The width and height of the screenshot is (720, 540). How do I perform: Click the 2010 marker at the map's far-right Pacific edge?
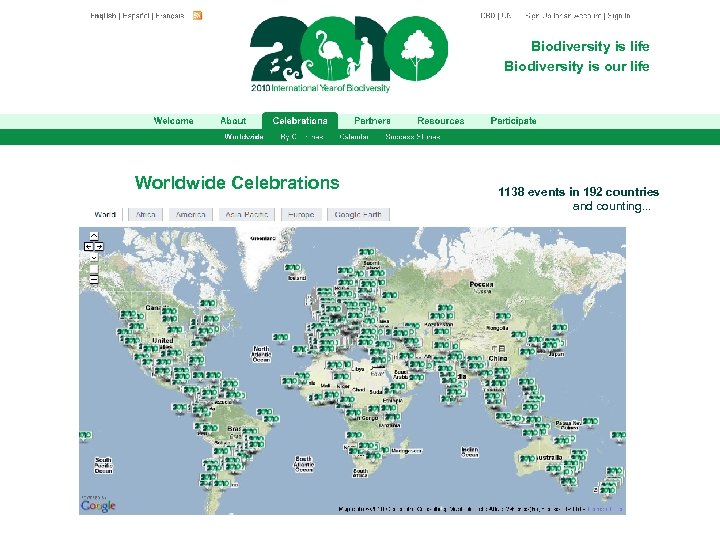(x=619, y=435)
